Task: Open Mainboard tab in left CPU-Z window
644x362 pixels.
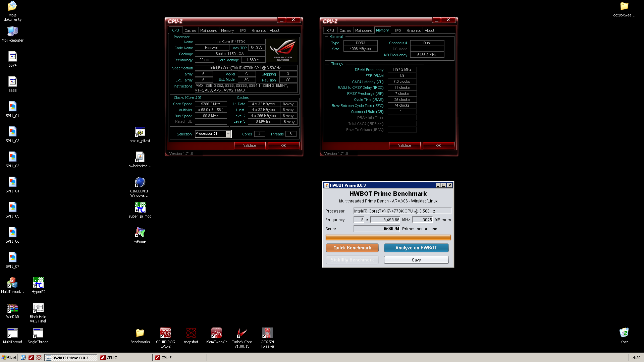Action: [x=209, y=31]
